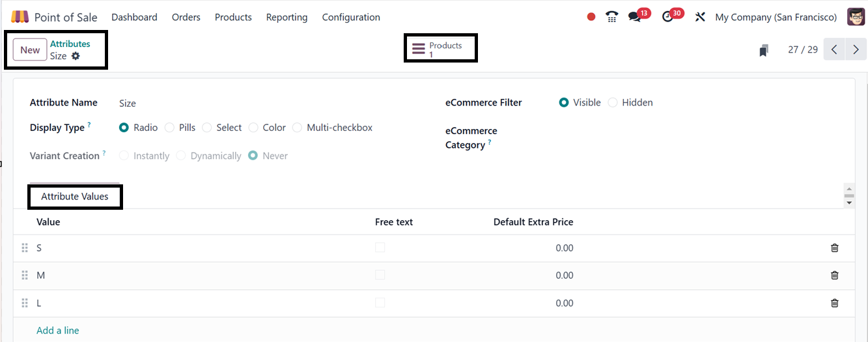Open the activities clock icon
The height and width of the screenshot is (342, 868).
pyautogui.click(x=667, y=17)
